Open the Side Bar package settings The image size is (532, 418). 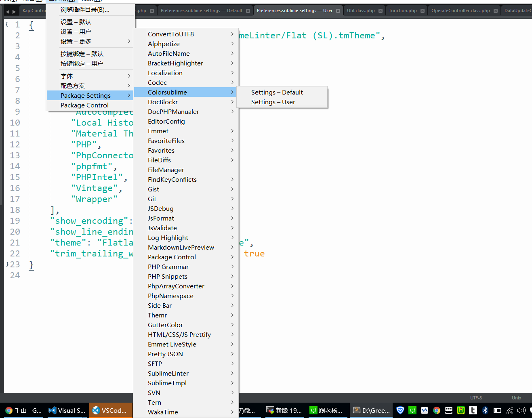click(x=186, y=305)
